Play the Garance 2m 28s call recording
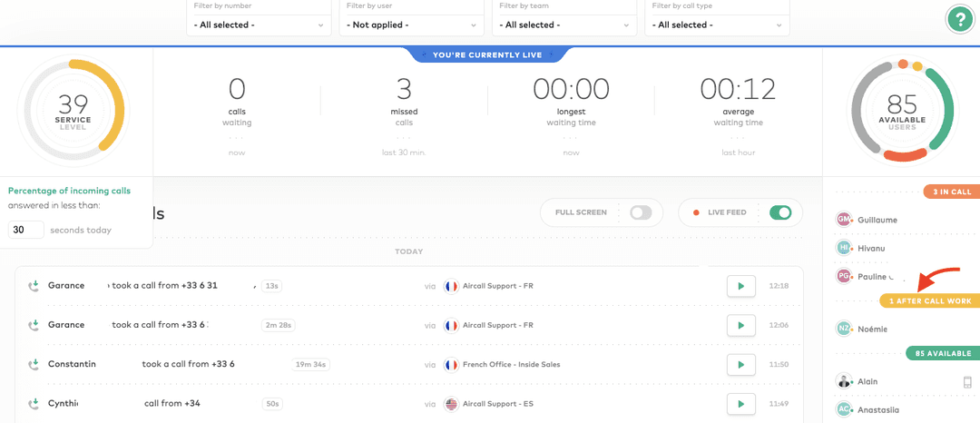Viewport: 980px width, 423px height. 741,325
